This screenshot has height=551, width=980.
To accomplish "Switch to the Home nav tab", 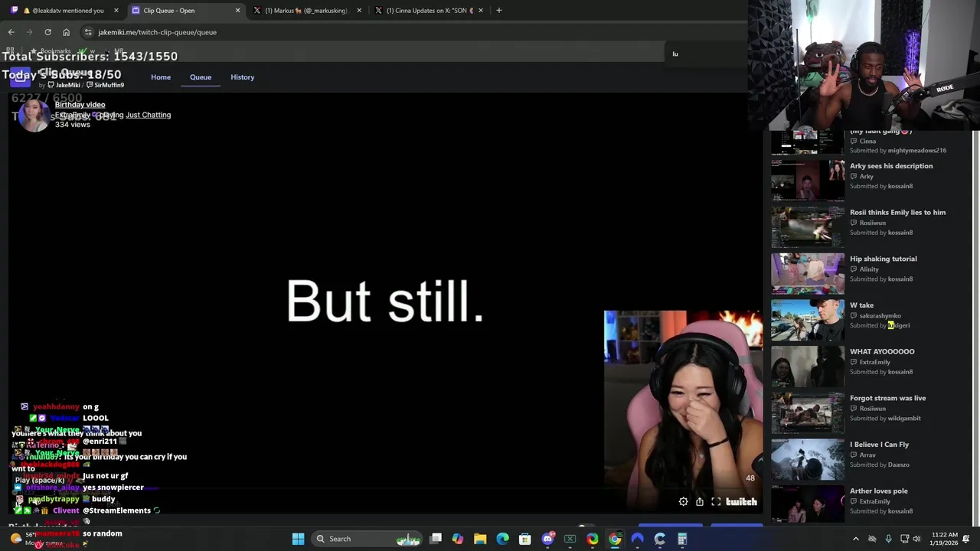I will coord(161,77).
